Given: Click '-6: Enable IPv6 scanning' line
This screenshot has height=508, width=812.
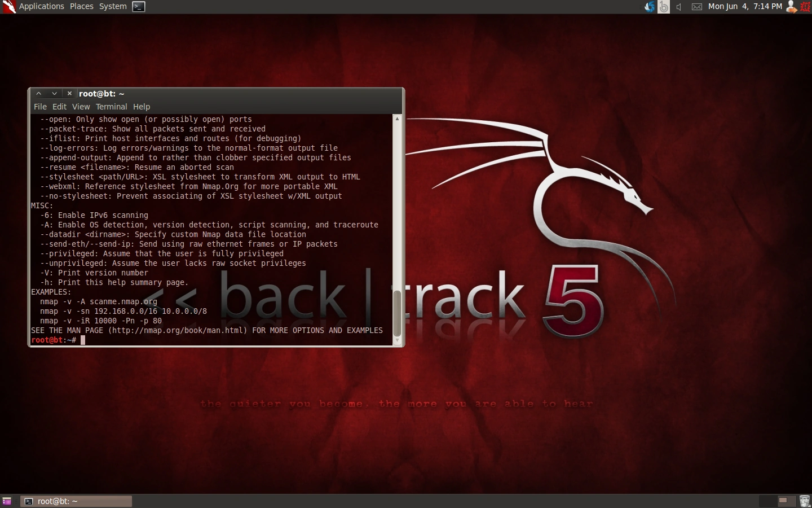Looking at the screenshot, I should point(94,215).
